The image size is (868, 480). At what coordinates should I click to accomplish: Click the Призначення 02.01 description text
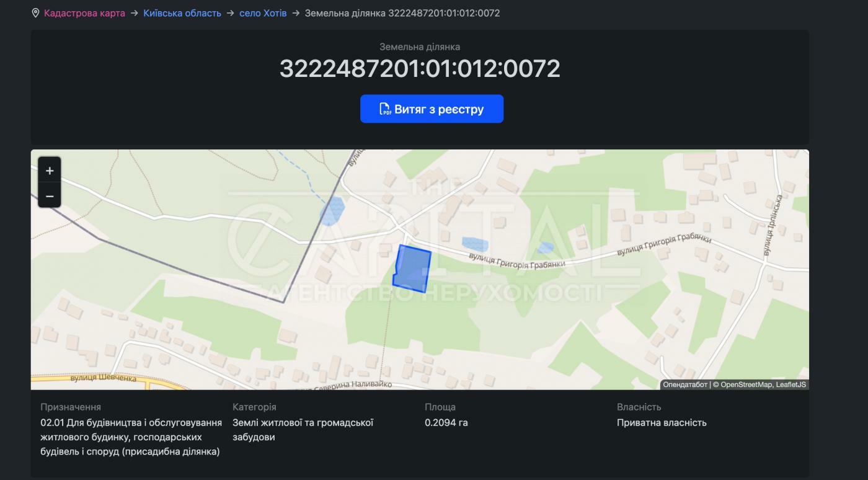pos(131,437)
